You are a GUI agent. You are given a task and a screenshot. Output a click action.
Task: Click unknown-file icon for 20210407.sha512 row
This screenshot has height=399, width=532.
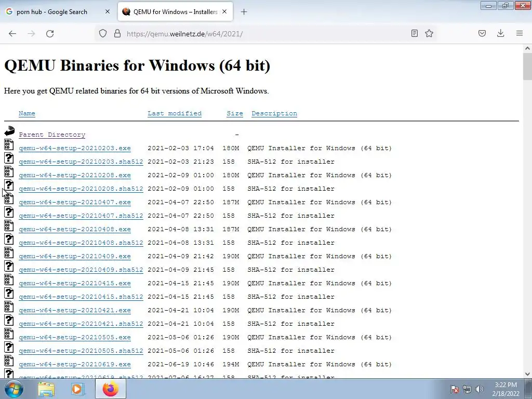click(9, 212)
